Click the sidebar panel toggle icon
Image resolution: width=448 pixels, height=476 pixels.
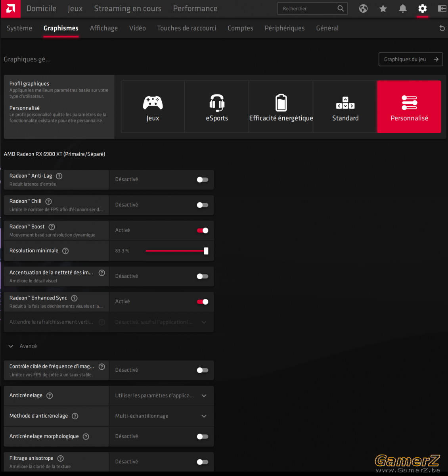[x=442, y=9]
